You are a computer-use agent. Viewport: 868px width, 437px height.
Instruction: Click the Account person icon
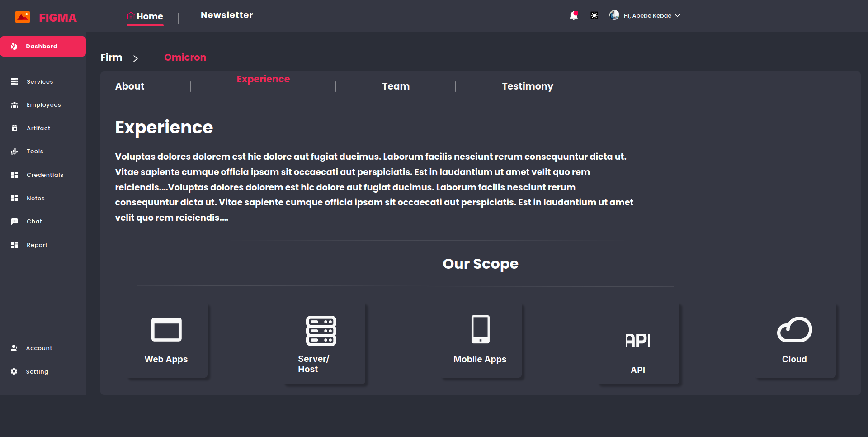14,348
